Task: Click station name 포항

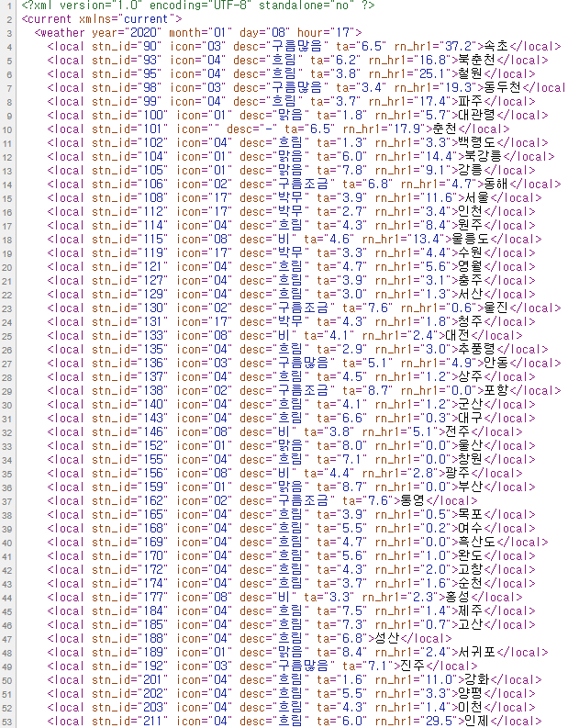Action: [496, 390]
